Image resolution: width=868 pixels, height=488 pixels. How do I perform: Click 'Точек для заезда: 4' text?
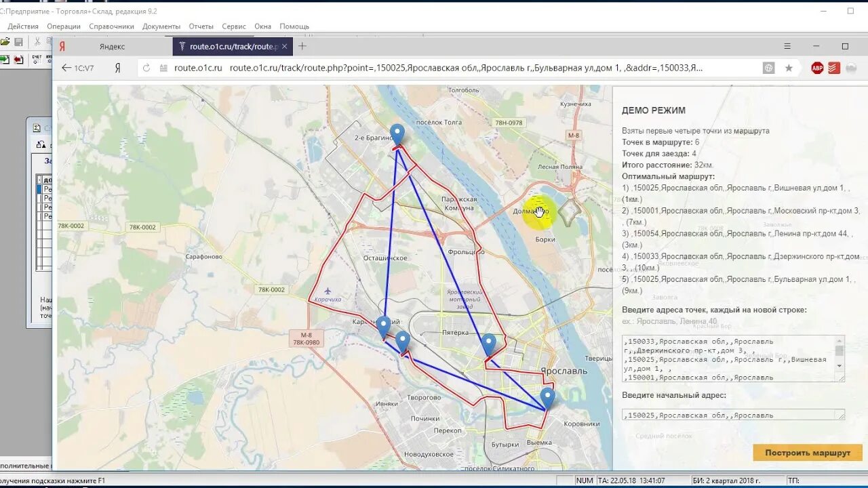(x=659, y=154)
